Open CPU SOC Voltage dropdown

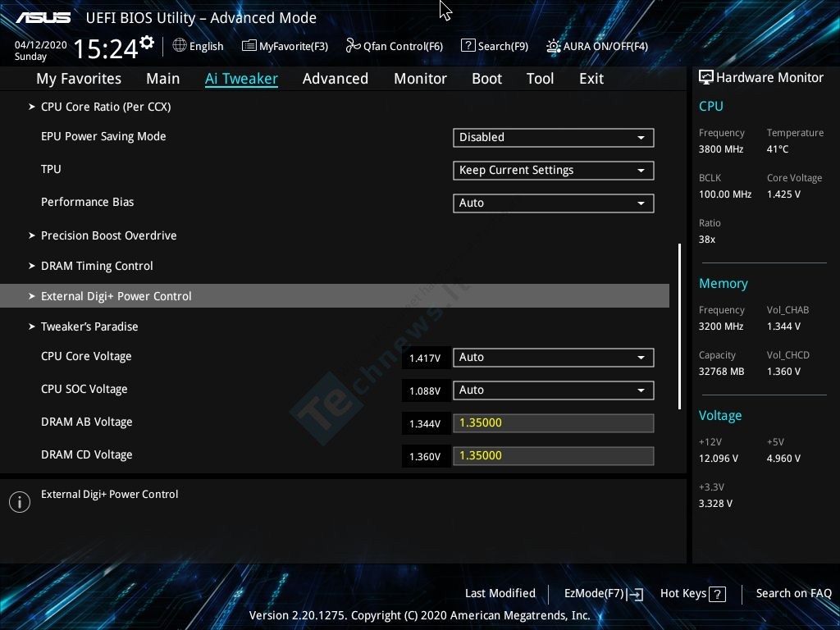coord(554,390)
